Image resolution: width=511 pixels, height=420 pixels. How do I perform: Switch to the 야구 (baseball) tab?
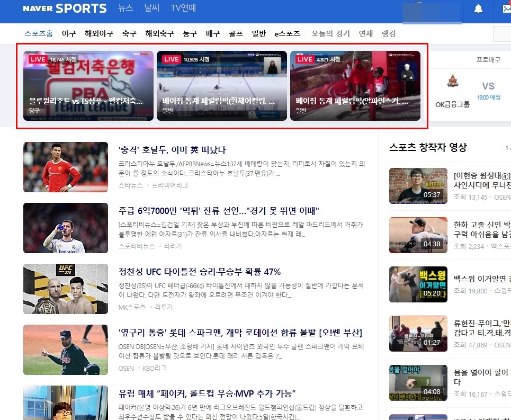click(68, 33)
